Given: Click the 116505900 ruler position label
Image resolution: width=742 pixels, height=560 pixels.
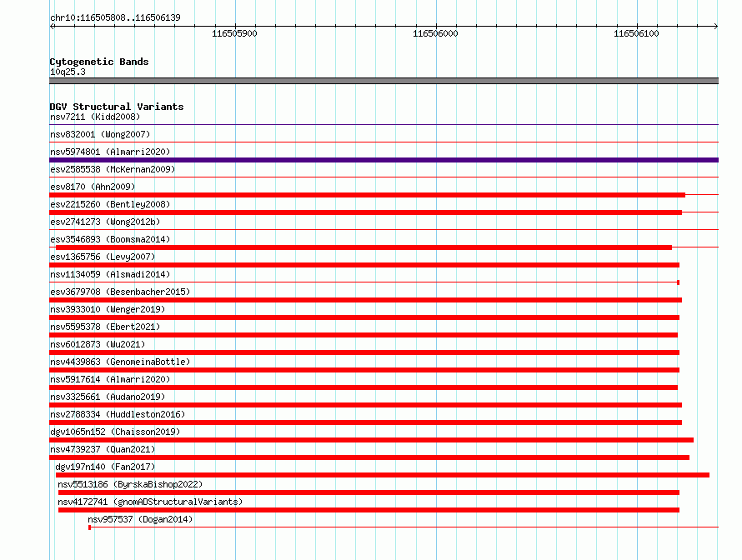Looking at the screenshot, I should tap(234, 33).
